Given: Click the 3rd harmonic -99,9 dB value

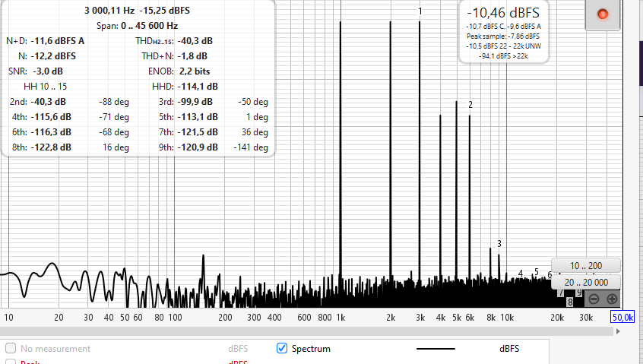Looking at the screenshot, I should (195, 101).
